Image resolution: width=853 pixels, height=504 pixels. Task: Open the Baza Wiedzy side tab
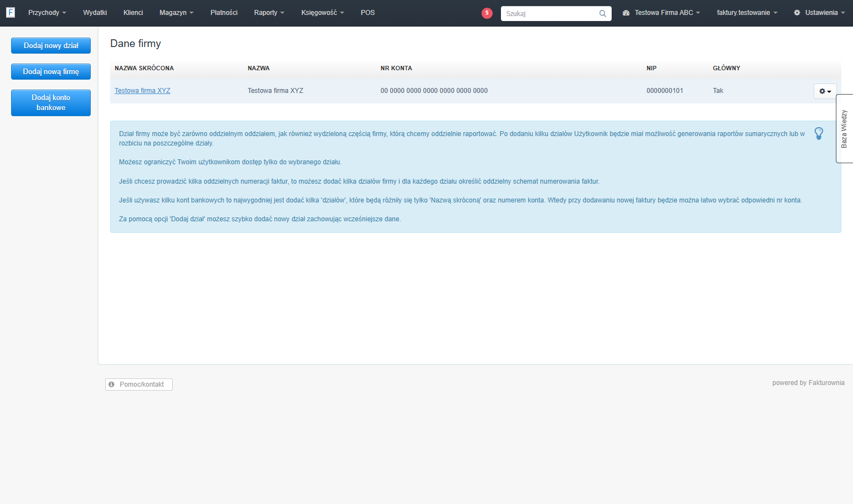pyautogui.click(x=844, y=128)
